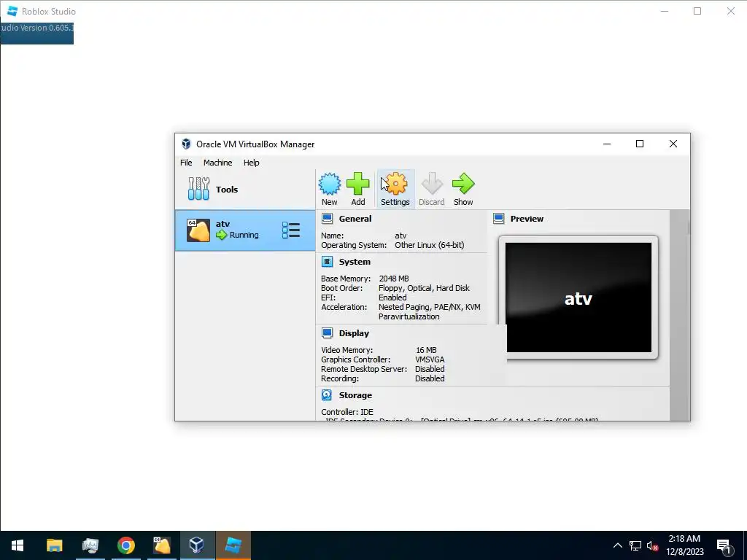This screenshot has height=560, width=747.
Task: Click the taskbar clock showing 2:18 AM
Action: [x=684, y=545]
